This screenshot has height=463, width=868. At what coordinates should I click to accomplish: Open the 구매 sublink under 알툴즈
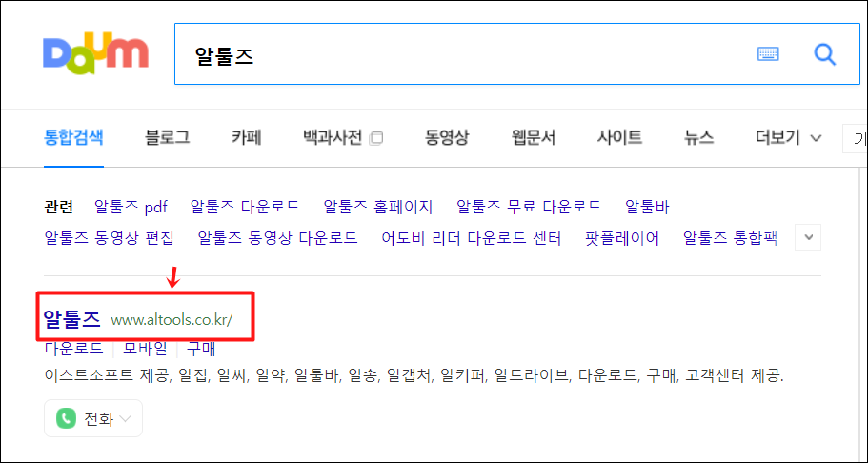[x=201, y=349]
